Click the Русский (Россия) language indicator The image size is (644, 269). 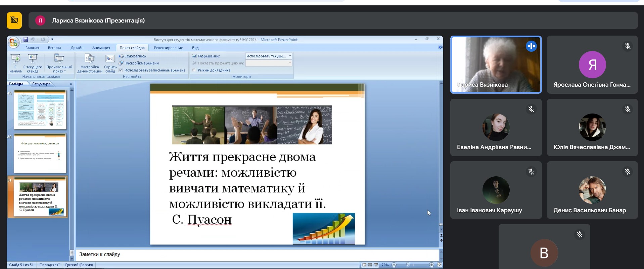[79, 265]
